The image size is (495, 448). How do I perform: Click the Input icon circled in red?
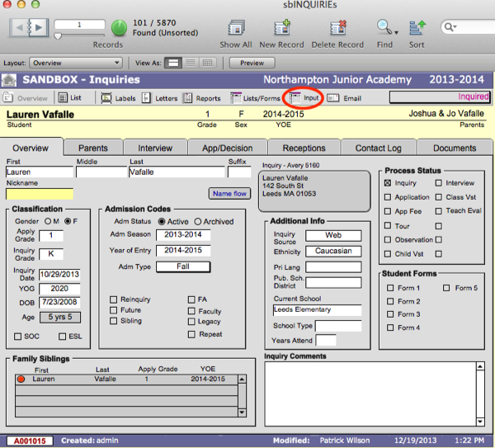coord(304,98)
